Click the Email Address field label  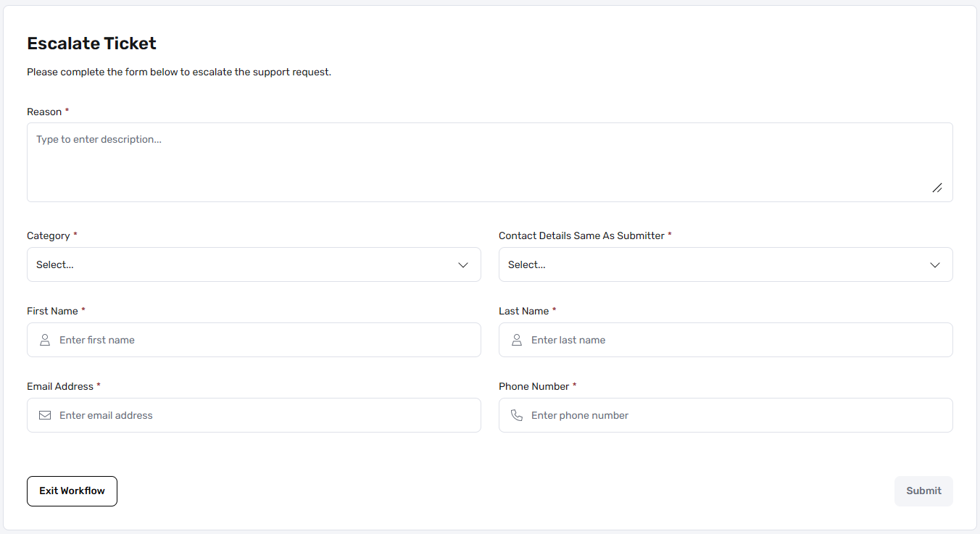pyautogui.click(x=60, y=386)
